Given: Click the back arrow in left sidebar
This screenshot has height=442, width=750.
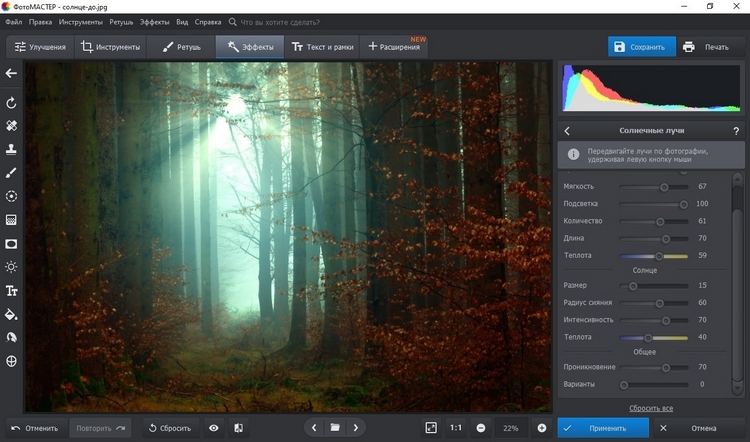Looking at the screenshot, I should point(12,74).
